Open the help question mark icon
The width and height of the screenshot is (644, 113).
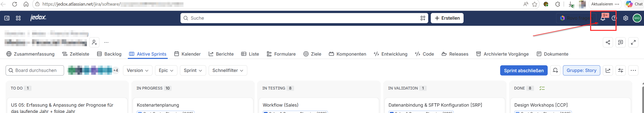tap(614, 18)
